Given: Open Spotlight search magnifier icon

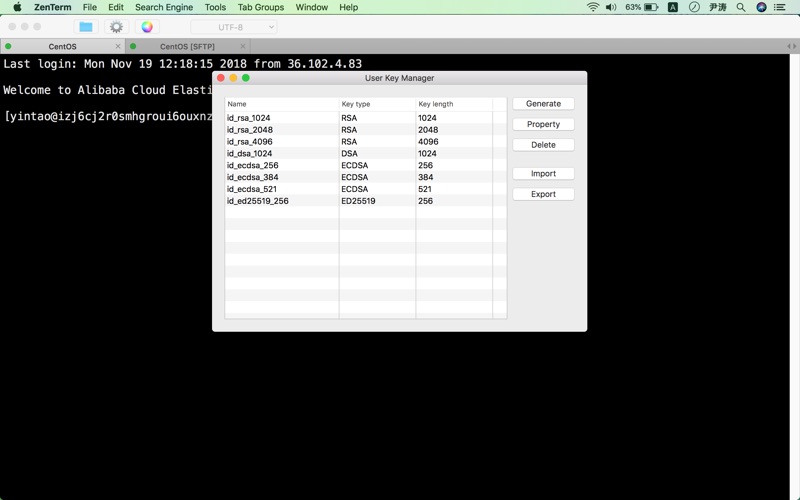Looking at the screenshot, I should point(741,7).
